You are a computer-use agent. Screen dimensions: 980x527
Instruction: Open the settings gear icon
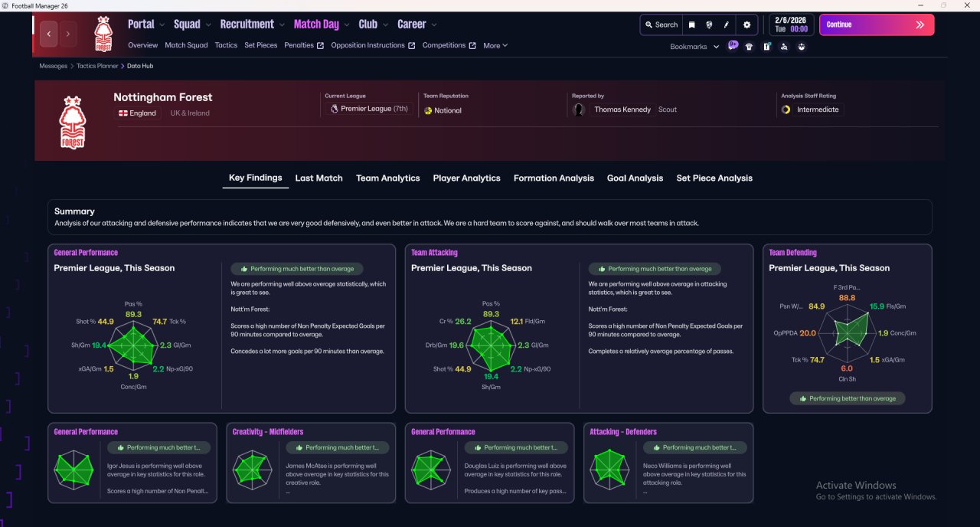[747, 25]
